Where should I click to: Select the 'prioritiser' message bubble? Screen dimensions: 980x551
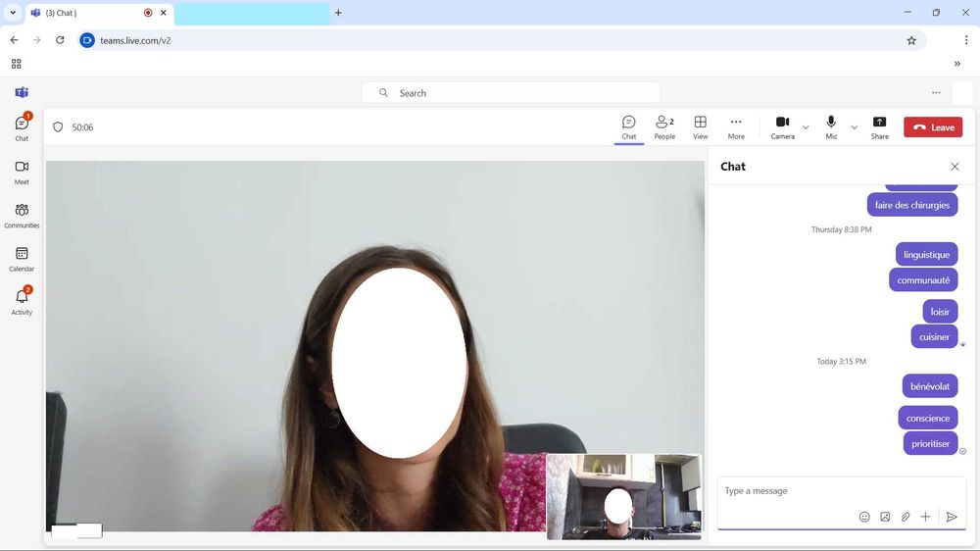coord(930,443)
